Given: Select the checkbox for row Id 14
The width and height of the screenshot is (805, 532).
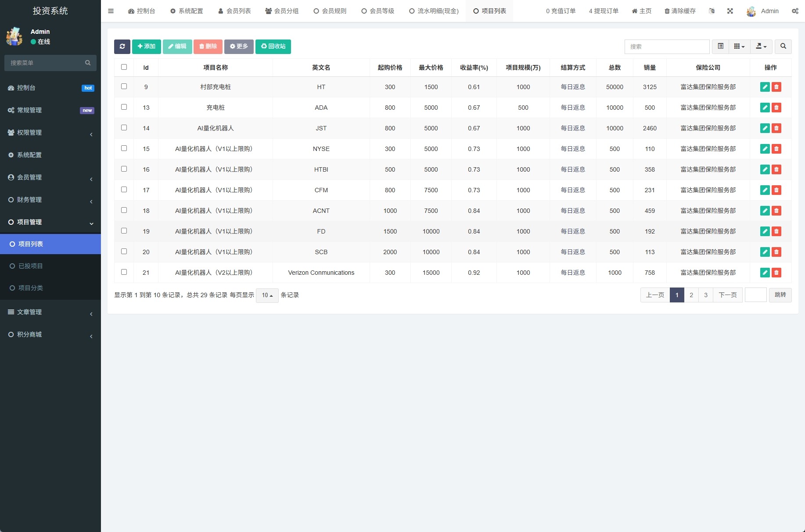Looking at the screenshot, I should tap(124, 128).
